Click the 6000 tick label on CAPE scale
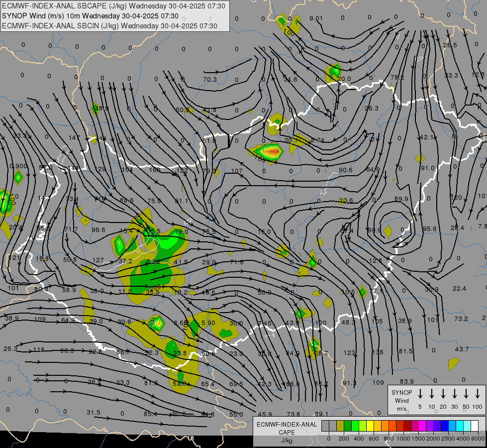This screenshot has width=487, height=448. 478,439
